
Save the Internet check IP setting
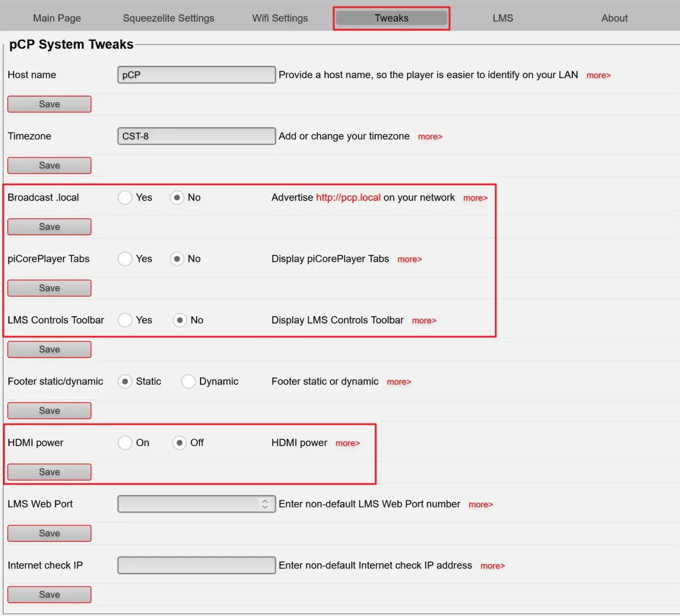click(49, 594)
